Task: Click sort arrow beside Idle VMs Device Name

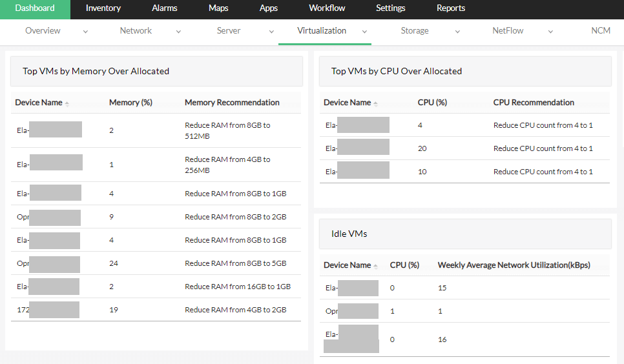Action: pos(376,266)
